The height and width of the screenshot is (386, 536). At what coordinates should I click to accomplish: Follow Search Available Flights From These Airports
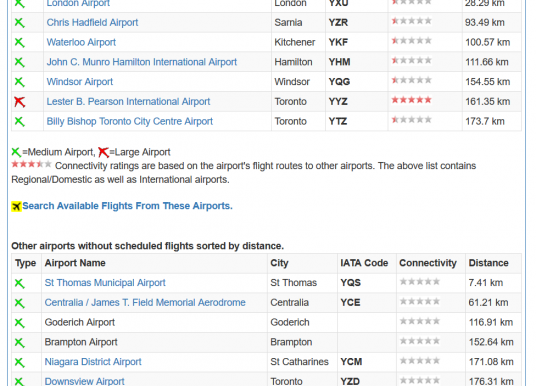click(127, 206)
